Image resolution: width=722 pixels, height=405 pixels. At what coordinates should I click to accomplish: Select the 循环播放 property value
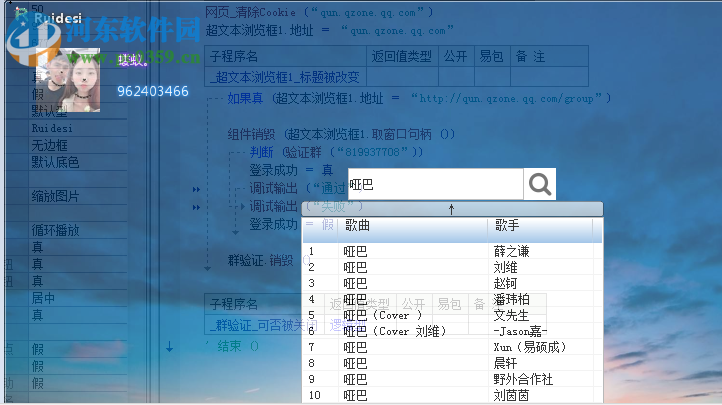pos(55,230)
